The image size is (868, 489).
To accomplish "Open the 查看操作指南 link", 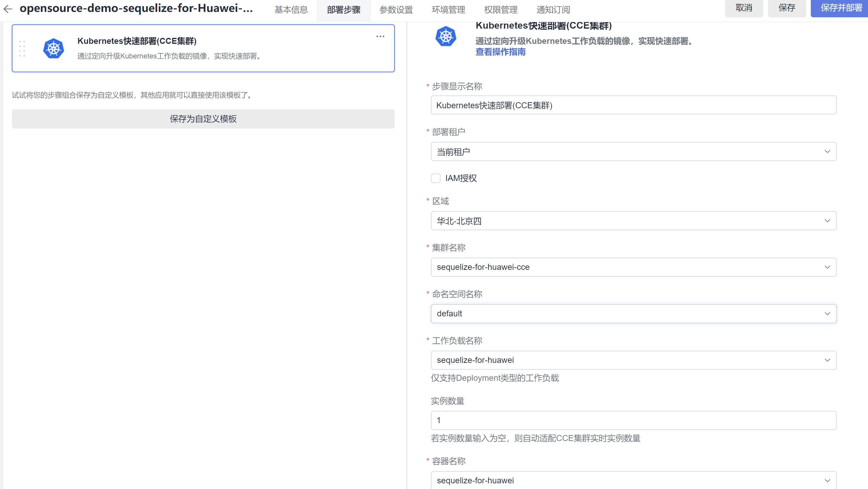I will (x=500, y=52).
